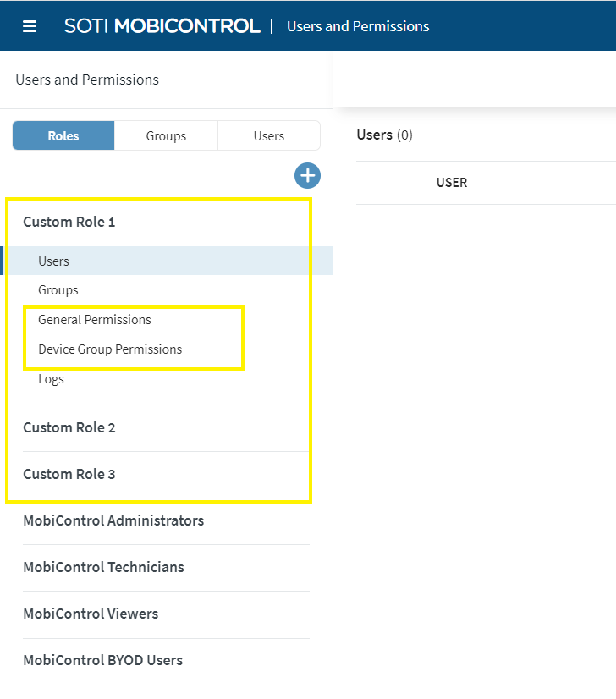Select the MobiControl Viewers role

pyautogui.click(x=91, y=614)
